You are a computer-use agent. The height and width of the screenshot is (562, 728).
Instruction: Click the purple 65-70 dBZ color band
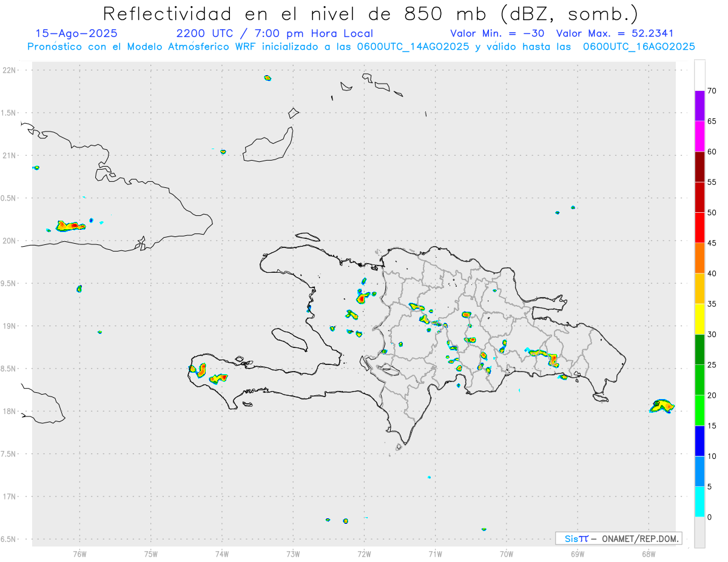coord(699,105)
